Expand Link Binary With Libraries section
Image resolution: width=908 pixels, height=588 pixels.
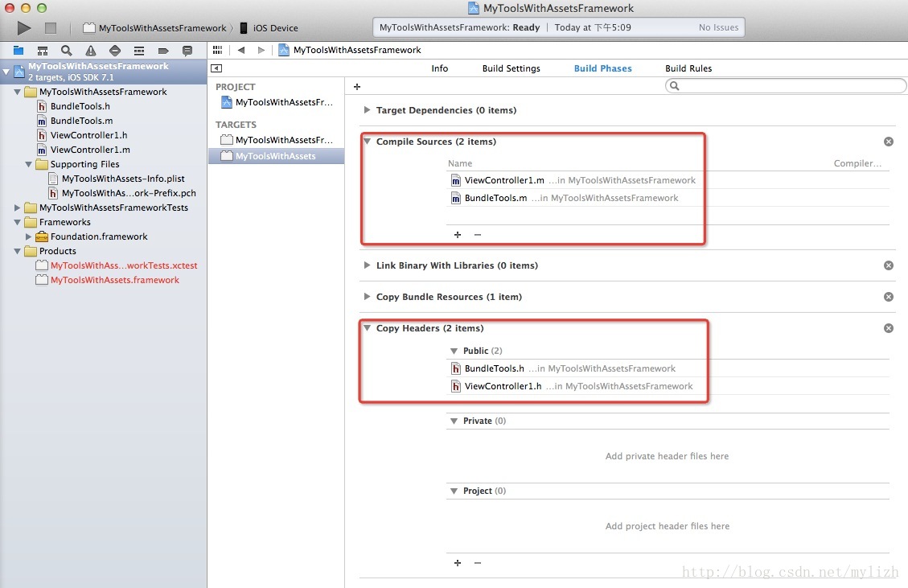tap(367, 265)
